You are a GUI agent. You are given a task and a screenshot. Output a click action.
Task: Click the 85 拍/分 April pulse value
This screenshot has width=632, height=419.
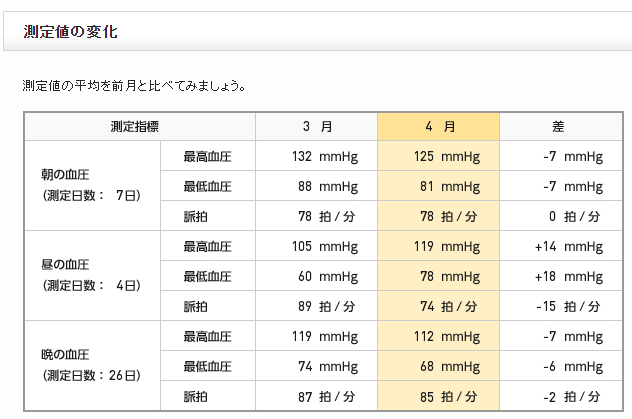pyautogui.click(x=449, y=396)
